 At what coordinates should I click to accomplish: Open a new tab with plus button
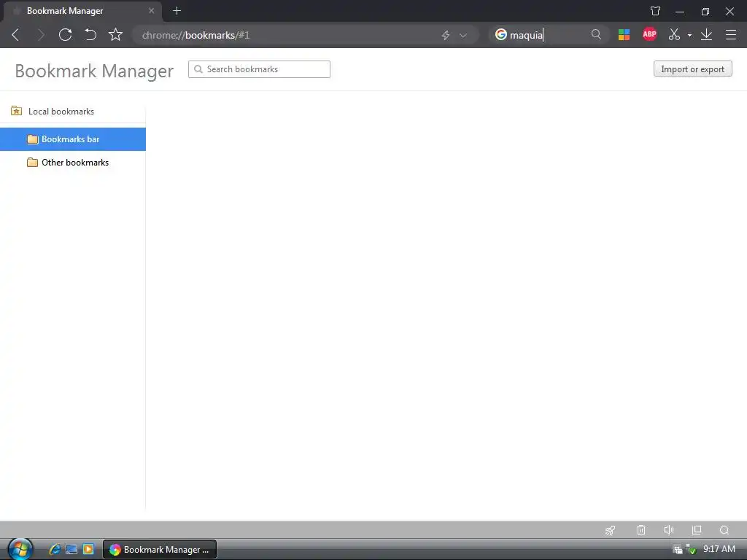(x=177, y=10)
